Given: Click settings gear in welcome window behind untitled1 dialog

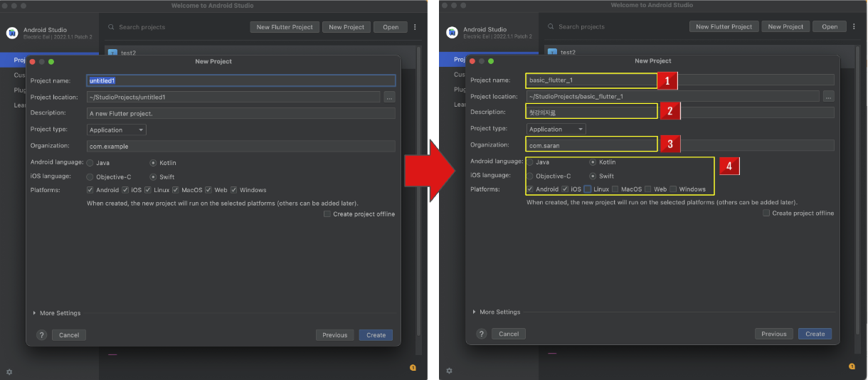Looking at the screenshot, I should pyautogui.click(x=9, y=371).
